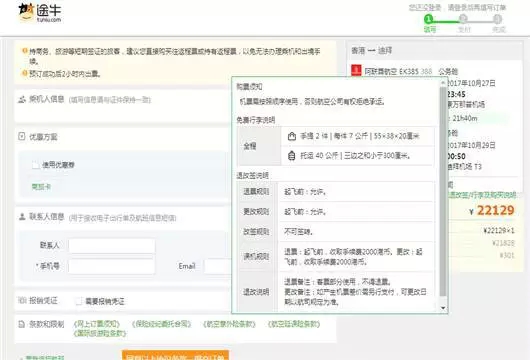Click the total price ¥22129
530x360 pixels.
click(492, 210)
